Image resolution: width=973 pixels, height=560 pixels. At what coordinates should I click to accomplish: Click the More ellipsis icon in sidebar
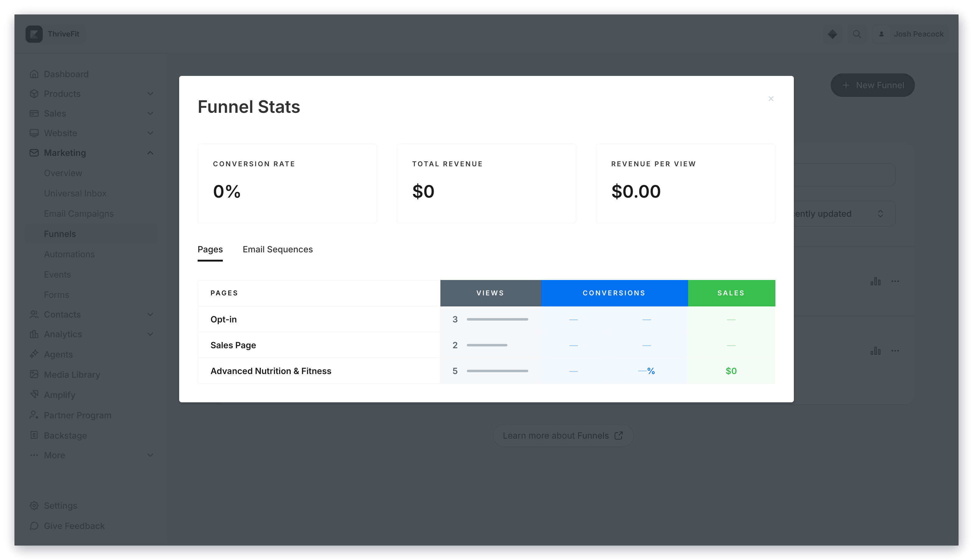click(34, 455)
